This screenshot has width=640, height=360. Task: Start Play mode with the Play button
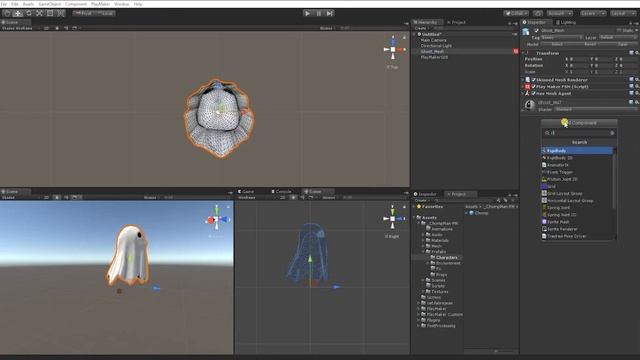(x=307, y=13)
